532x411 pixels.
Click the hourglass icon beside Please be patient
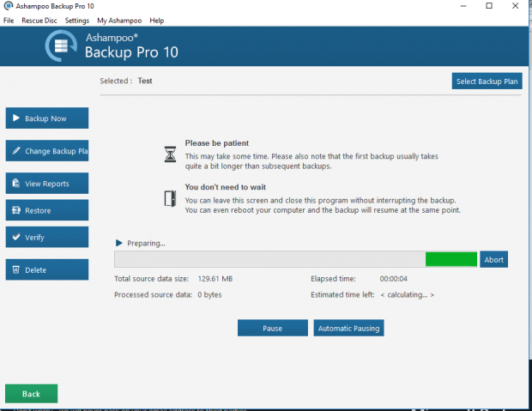pyautogui.click(x=169, y=154)
